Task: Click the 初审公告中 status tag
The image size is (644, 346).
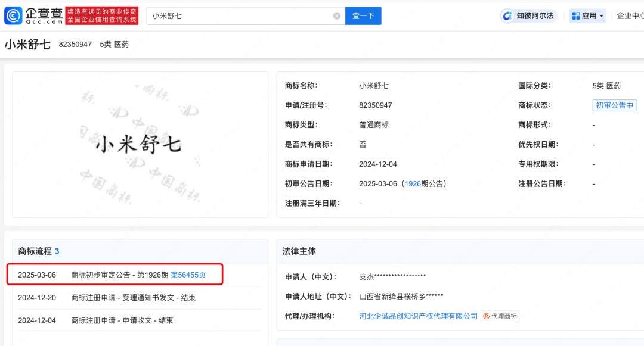Action: (x=614, y=105)
